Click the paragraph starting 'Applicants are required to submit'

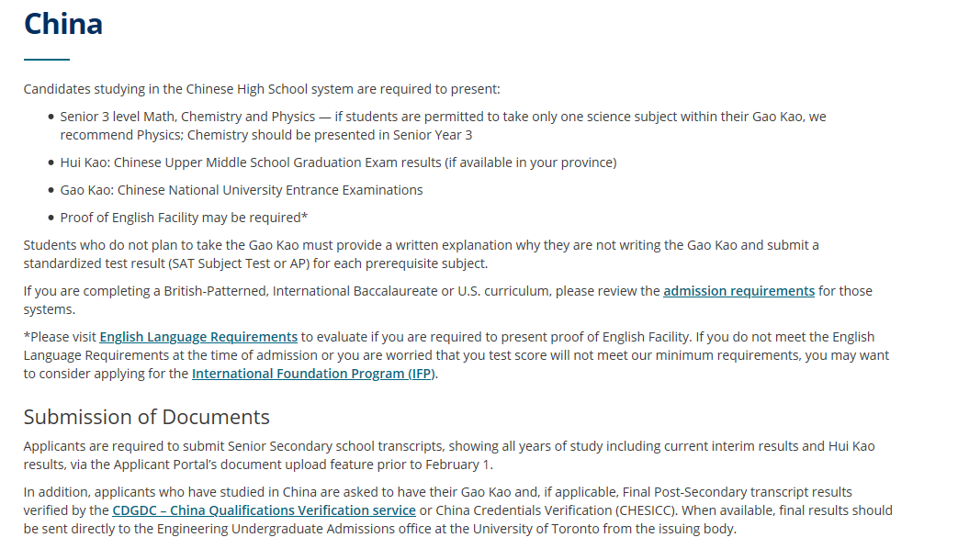click(367, 446)
